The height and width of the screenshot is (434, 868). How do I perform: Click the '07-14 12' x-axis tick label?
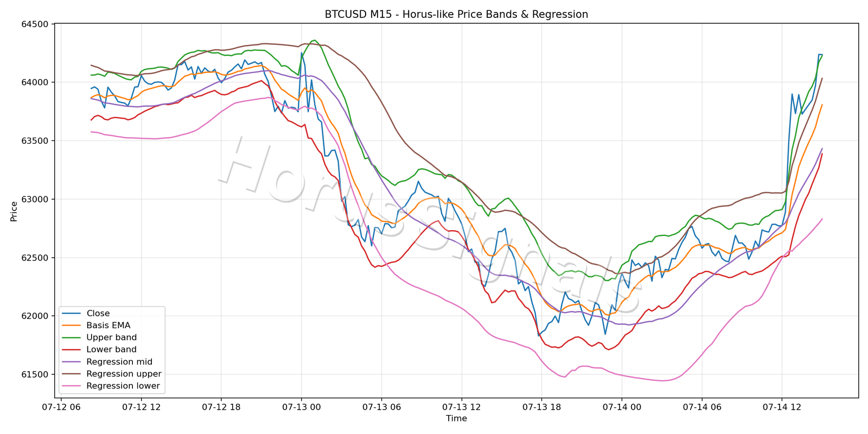(x=782, y=407)
